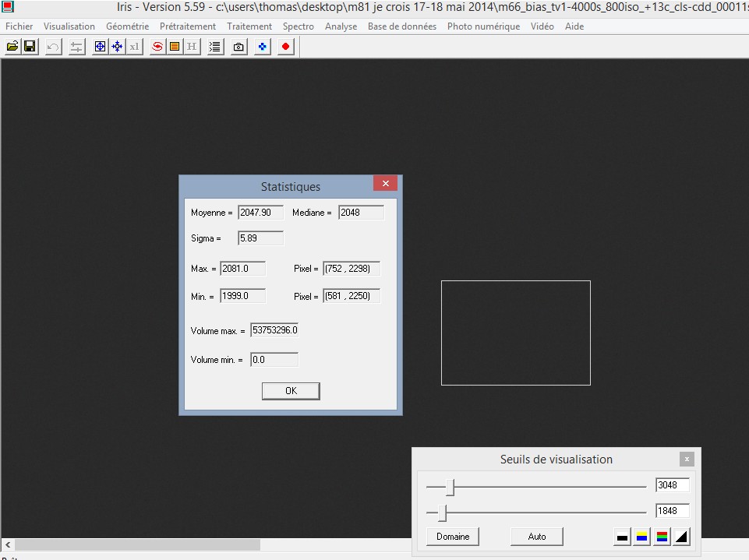Click the Moyenne value field 2047.90
The width and height of the screenshot is (749, 560).
pyautogui.click(x=261, y=213)
